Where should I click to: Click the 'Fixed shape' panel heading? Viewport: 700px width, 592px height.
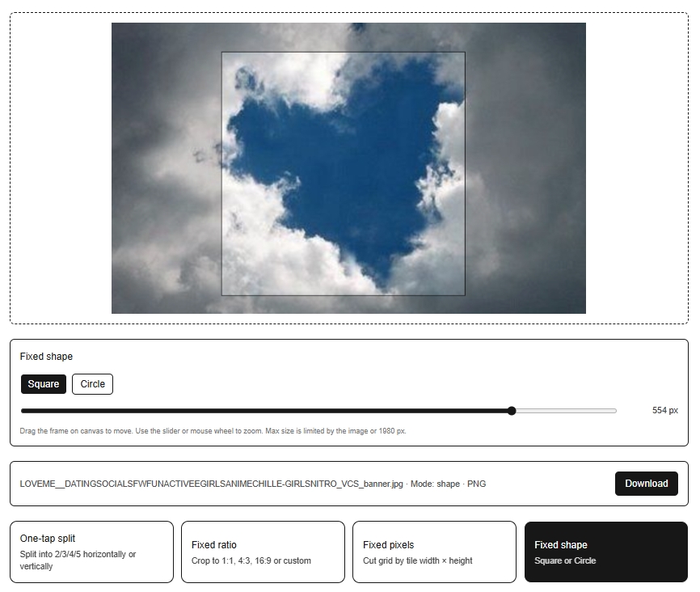46,357
